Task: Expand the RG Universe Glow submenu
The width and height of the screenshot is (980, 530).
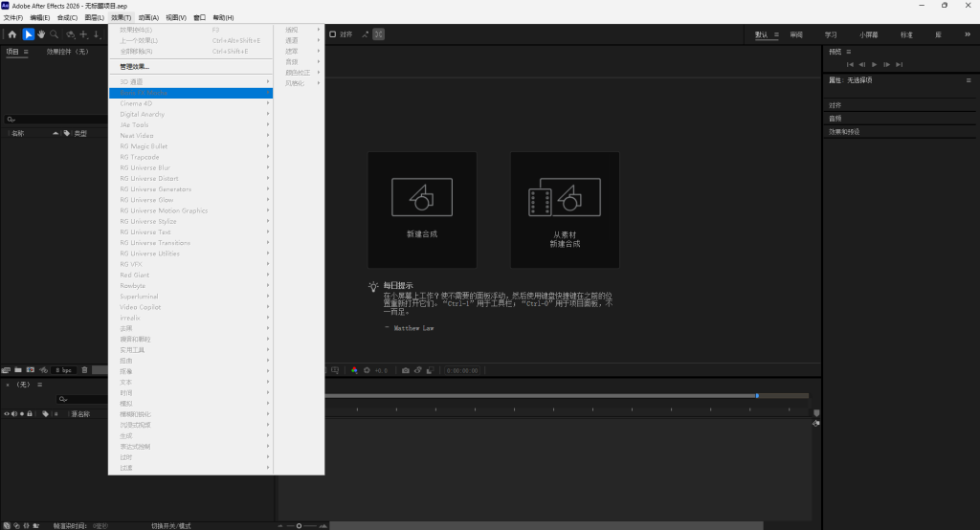Action: pos(190,200)
